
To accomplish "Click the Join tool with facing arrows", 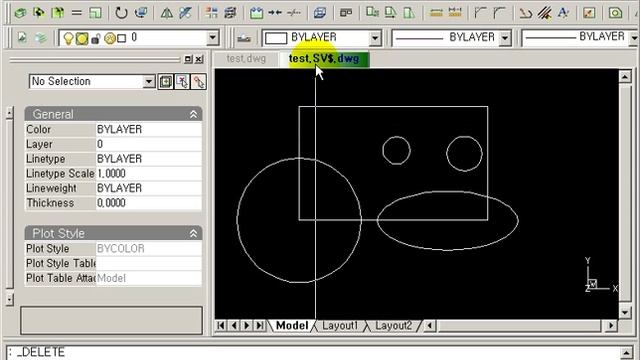I will click(x=275, y=13).
